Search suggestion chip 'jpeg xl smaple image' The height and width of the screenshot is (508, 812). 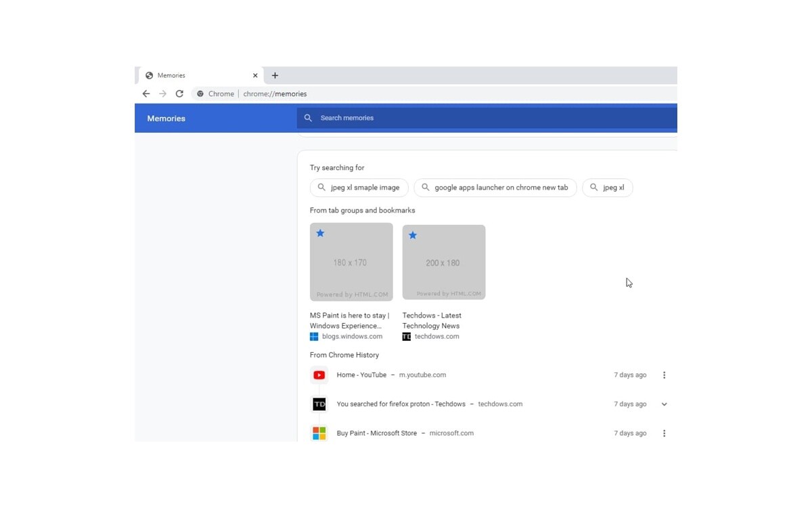point(359,188)
